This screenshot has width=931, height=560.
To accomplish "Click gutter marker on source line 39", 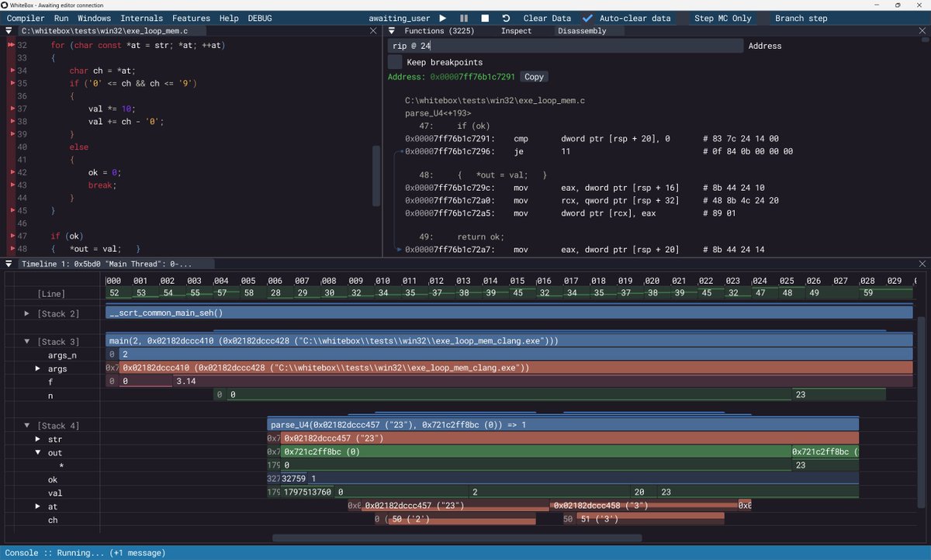I will pyautogui.click(x=12, y=134).
